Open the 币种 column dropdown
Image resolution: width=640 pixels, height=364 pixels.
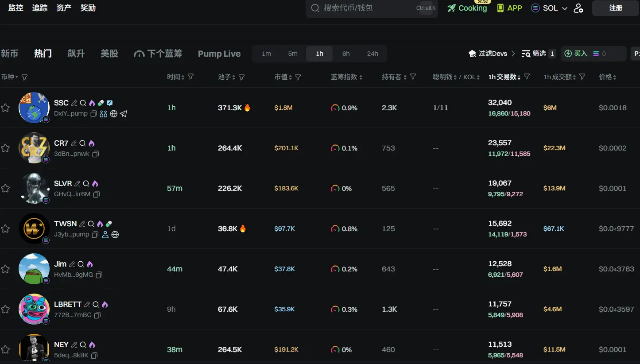pos(10,77)
